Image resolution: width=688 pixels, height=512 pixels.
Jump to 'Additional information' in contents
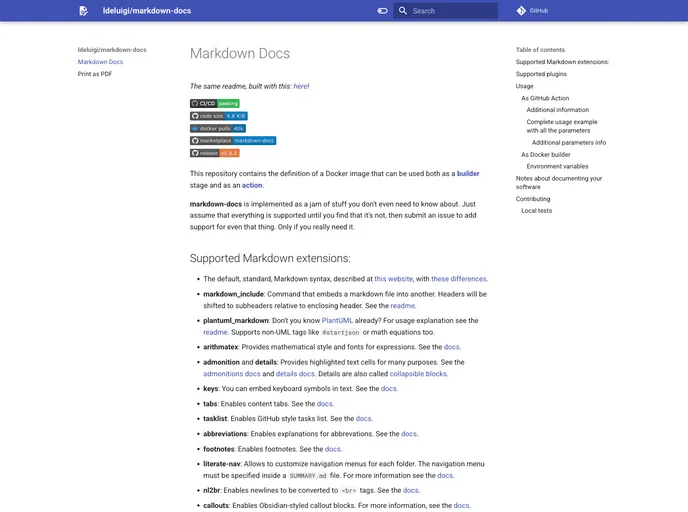tap(558, 110)
